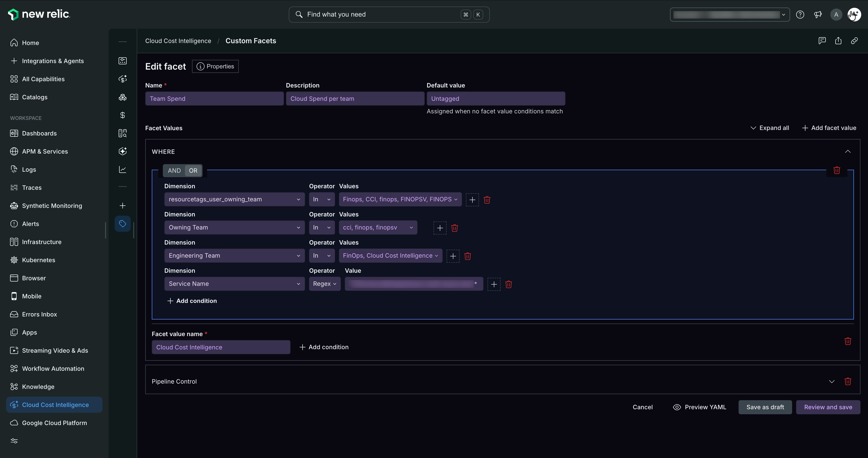Click the share icon in page header
Viewport: 868px width, 458px height.
(x=838, y=41)
